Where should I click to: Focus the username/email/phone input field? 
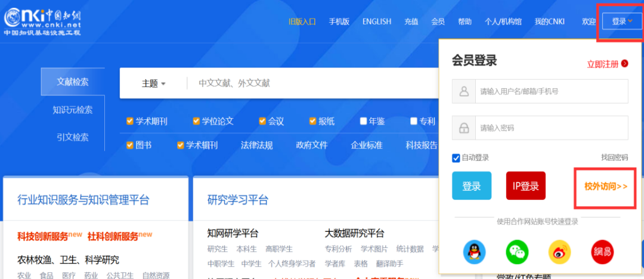pyautogui.click(x=552, y=91)
